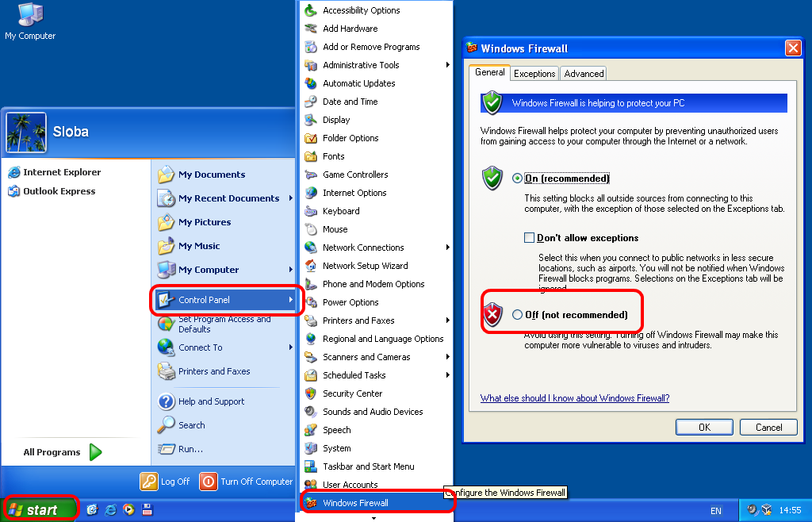Launch Internet Explorer from quick launch bar
The image size is (812, 522).
tap(111, 509)
